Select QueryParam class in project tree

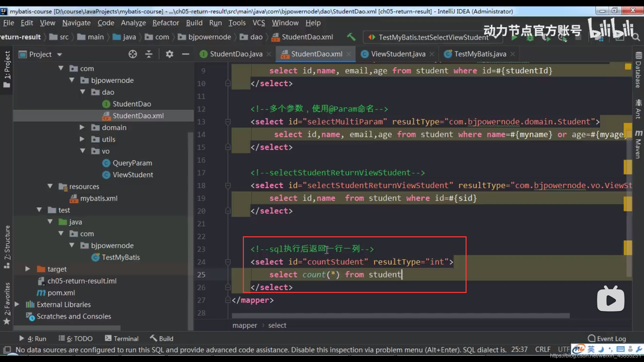coord(132,163)
